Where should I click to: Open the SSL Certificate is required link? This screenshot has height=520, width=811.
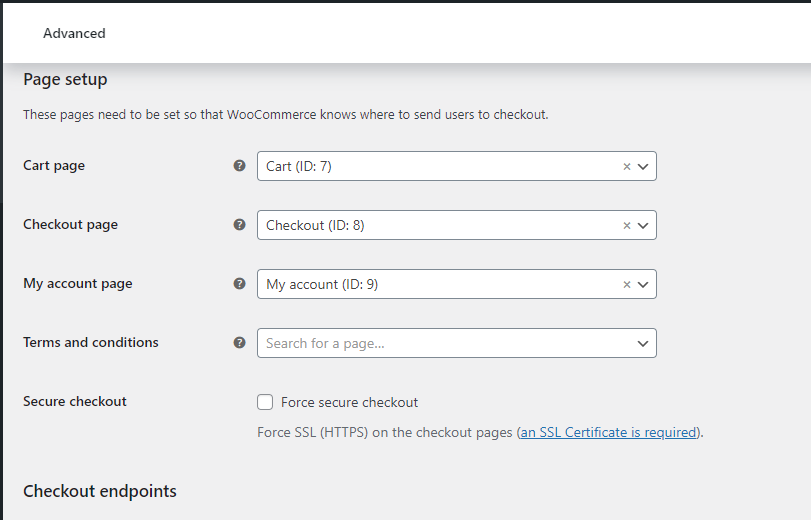(x=608, y=433)
